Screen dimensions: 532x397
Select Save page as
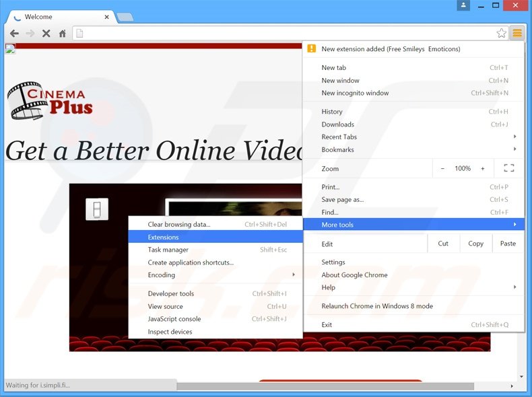(x=413, y=200)
